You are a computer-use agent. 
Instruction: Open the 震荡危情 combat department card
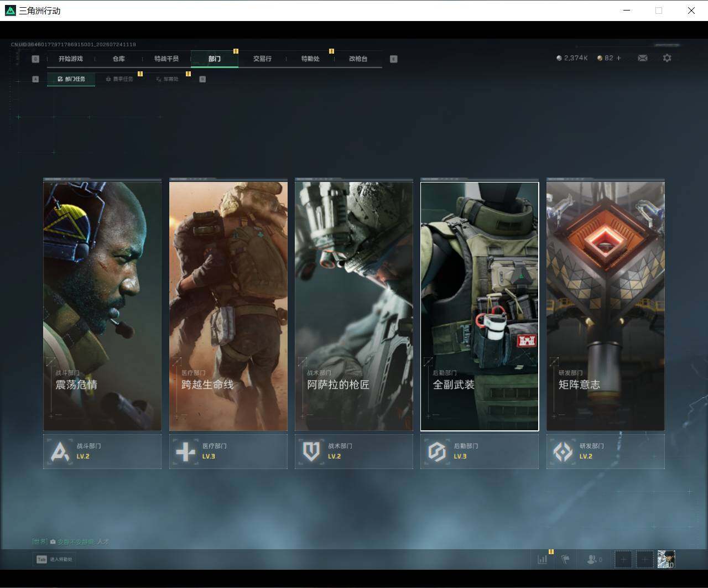pos(102,306)
